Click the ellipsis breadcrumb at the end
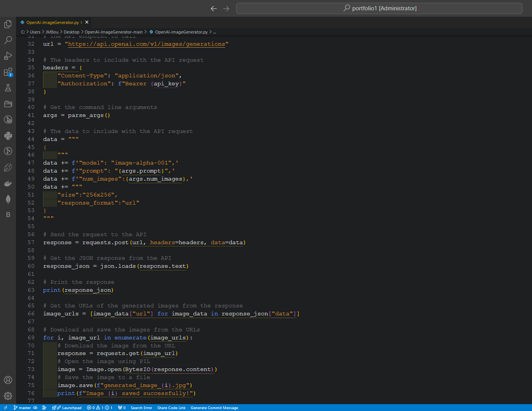 click(214, 32)
